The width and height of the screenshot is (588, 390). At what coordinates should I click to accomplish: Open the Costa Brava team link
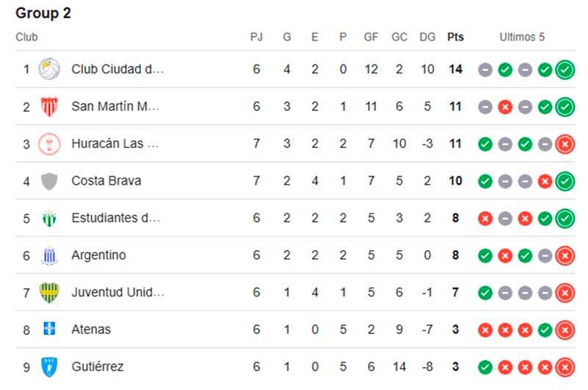point(106,181)
